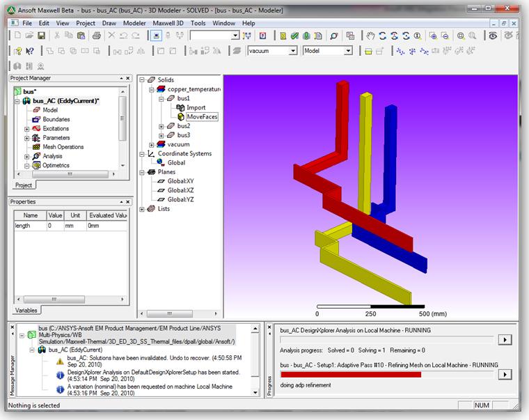
Task: Close the Project Manager panel
Action: coord(128,78)
